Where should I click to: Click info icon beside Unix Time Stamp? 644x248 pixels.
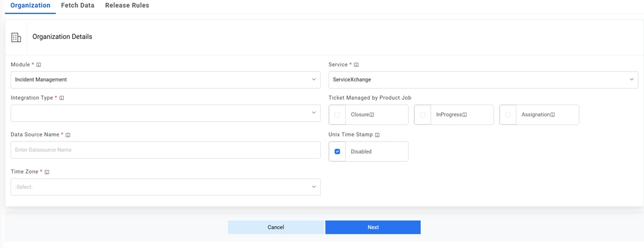click(378, 135)
